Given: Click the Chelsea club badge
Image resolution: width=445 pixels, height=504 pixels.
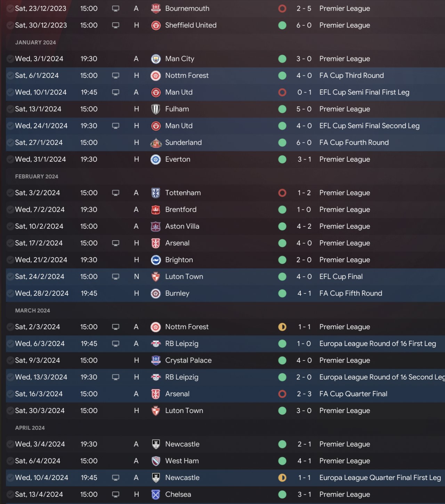Looking at the screenshot, I should click(156, 494).
